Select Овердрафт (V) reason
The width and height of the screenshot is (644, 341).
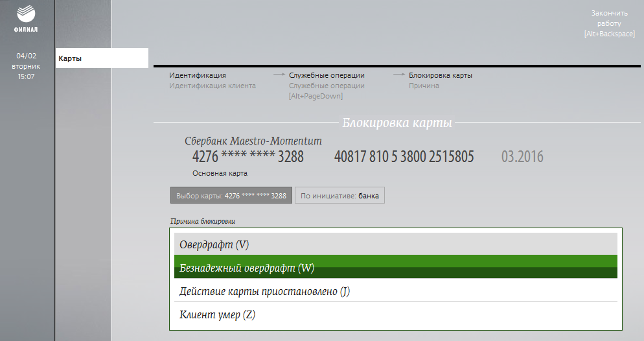click(395, 244)
